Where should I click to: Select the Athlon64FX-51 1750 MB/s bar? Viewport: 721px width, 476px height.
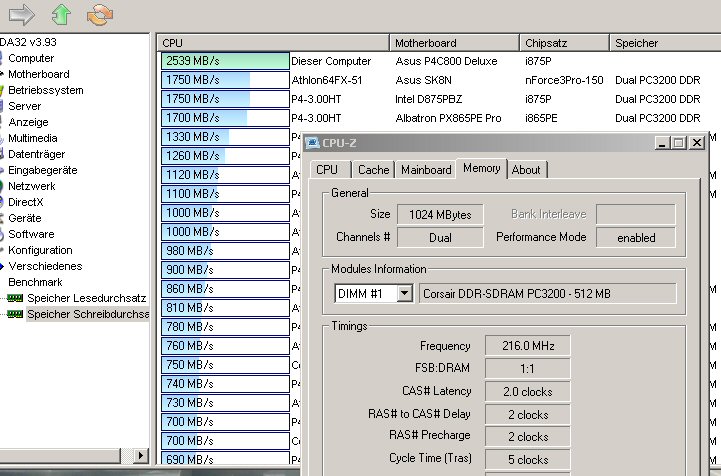[x=225, y=80]
